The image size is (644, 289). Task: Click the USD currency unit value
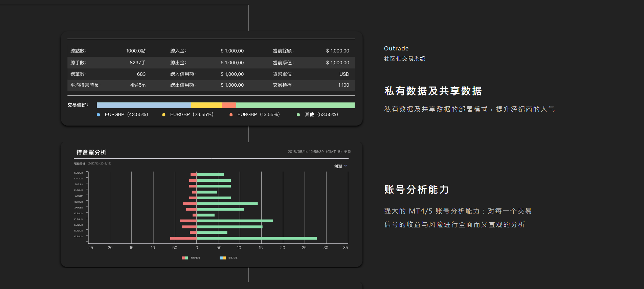(x=345, y=74)
